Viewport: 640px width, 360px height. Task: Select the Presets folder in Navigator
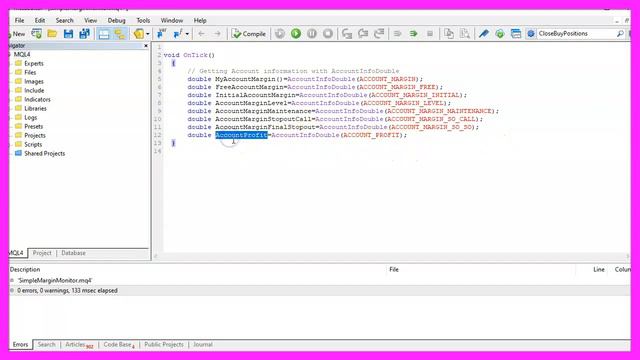(33, 126)
